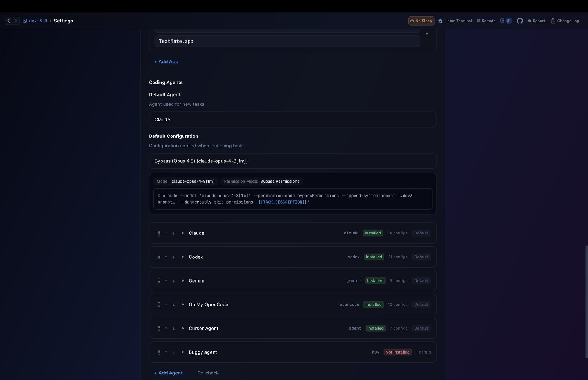Expand the Codex agent row
Viewport: 588px width, 380px height.
click(183, 257)
